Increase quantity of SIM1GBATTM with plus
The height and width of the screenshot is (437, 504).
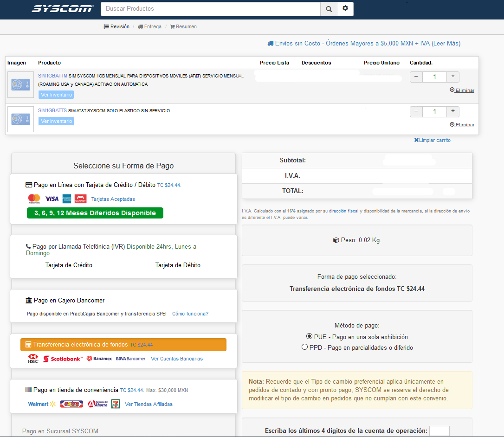tap(453, 77)
